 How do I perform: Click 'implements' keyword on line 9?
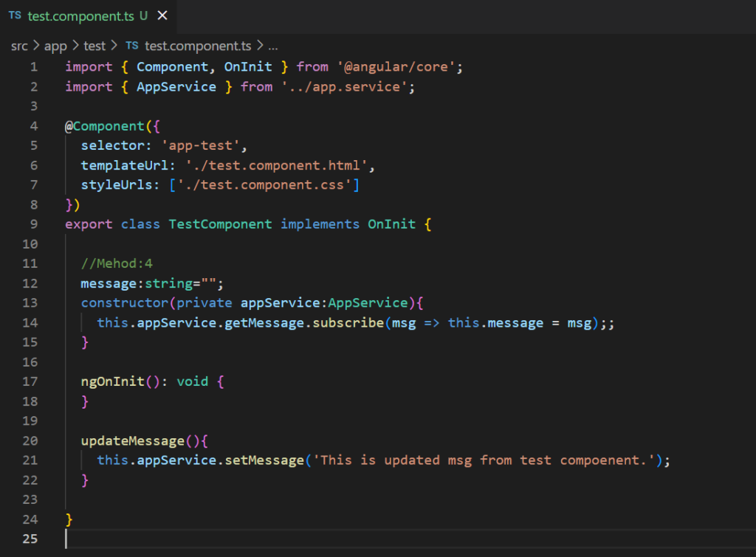coord(320,224)
